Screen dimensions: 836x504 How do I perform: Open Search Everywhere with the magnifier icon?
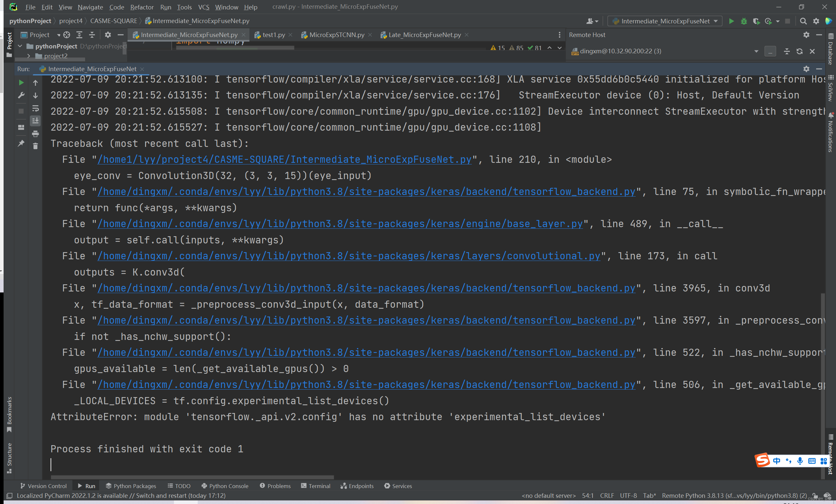(x=803, y=21)
